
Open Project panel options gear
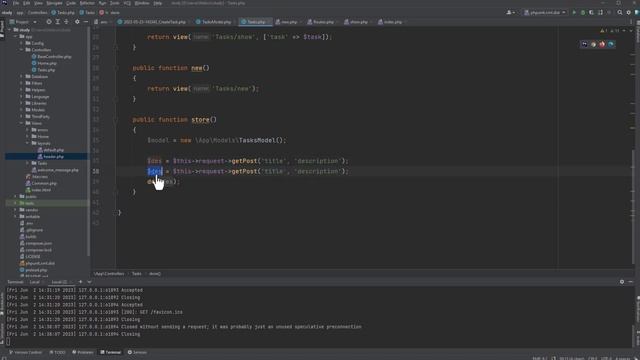pyautogui.click(x=77, y=22)
